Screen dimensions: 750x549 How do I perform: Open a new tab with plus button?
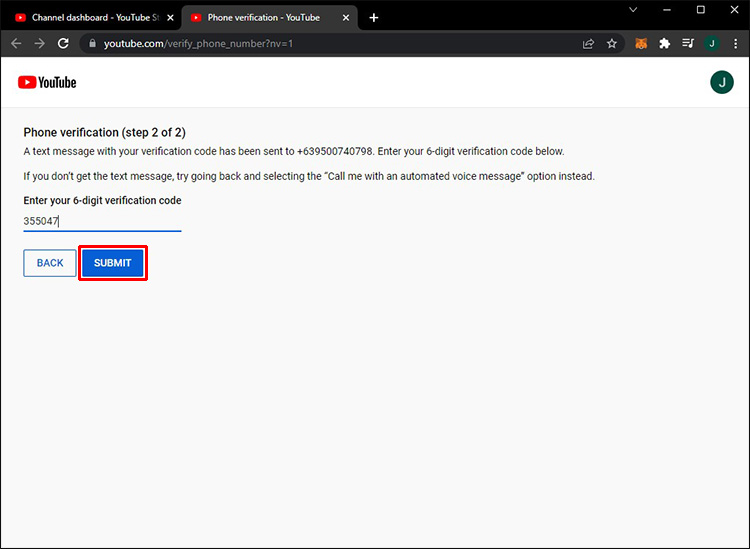(x=374, y=18)
